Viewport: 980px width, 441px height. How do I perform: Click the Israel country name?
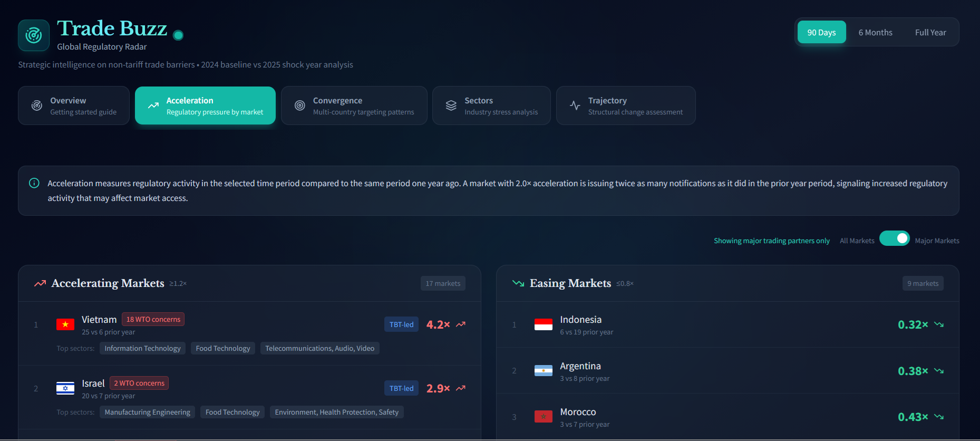click(93, 383)
